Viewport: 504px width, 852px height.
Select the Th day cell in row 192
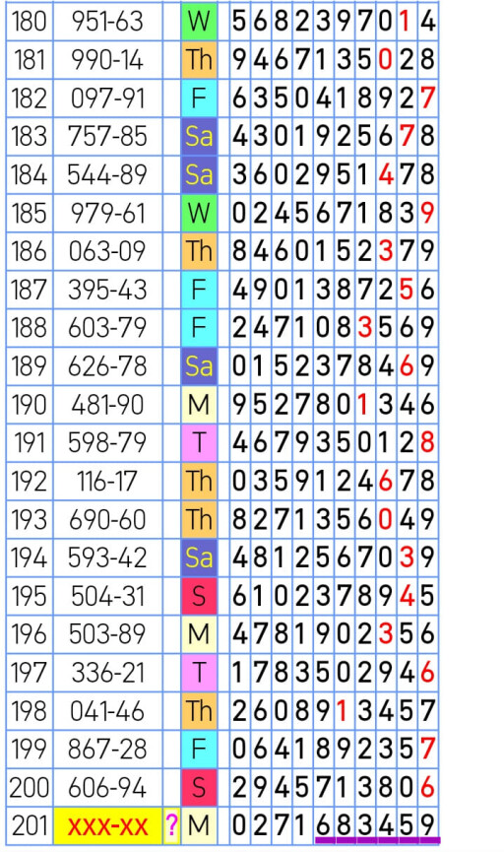tap(199, 481)
